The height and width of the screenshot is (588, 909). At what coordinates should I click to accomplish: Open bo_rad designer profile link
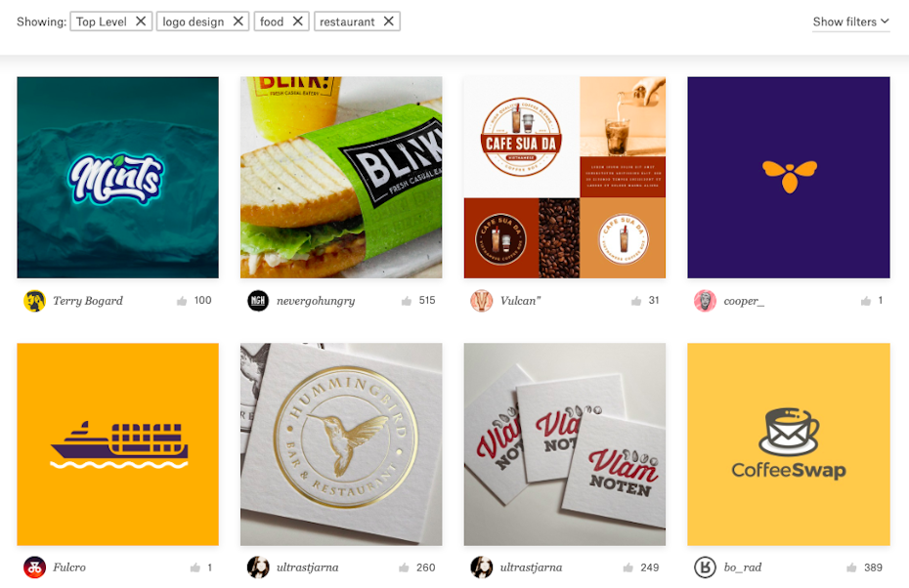tap(743, 567)
